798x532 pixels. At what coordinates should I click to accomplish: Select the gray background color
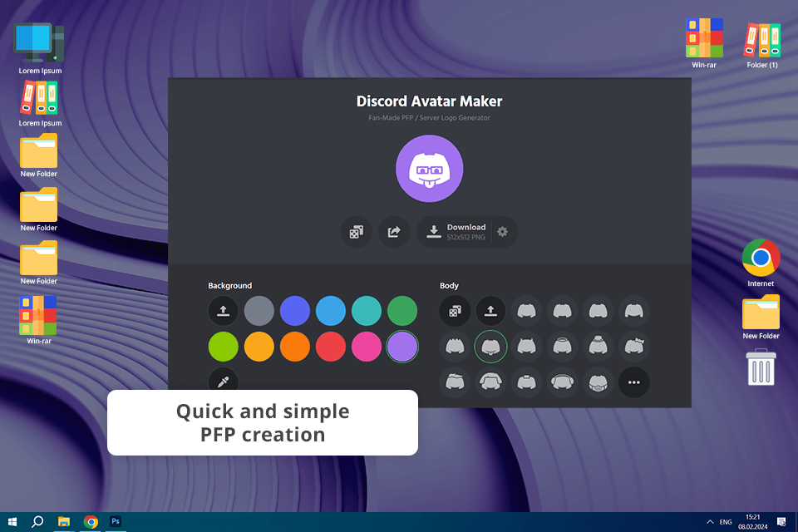pyautogui.click(x=259, y=311)
